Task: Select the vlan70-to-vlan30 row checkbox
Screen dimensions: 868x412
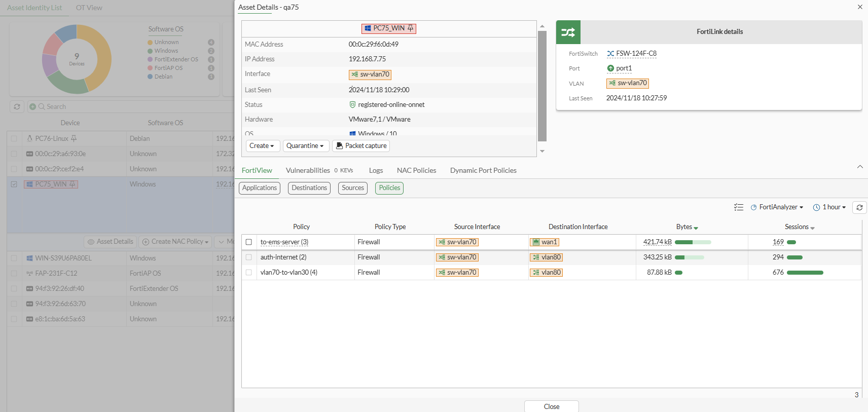Action: (x=249, y=273)
